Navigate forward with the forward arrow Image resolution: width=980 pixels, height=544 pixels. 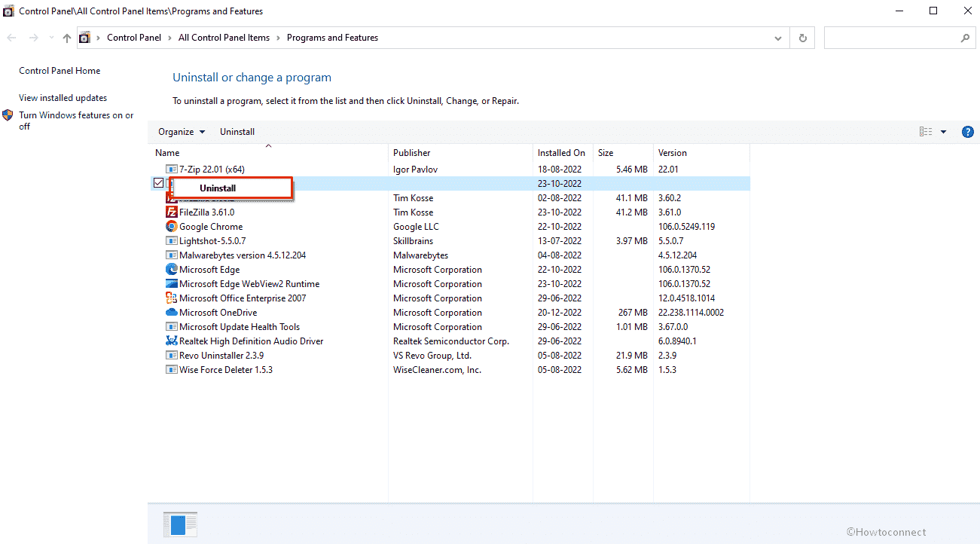pyautogui.click(x=33, y=38)
